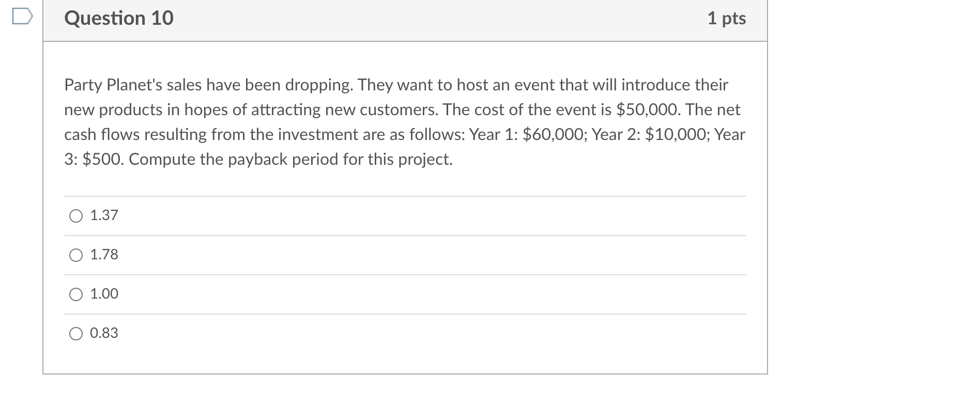
Task: Click the 1.78 answer label text
Action: [x=104, y=254]
